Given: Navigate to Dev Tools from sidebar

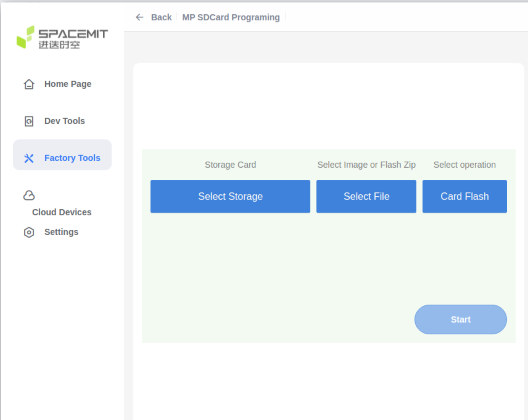Looking at the screenshot, I should pos(64,121).
